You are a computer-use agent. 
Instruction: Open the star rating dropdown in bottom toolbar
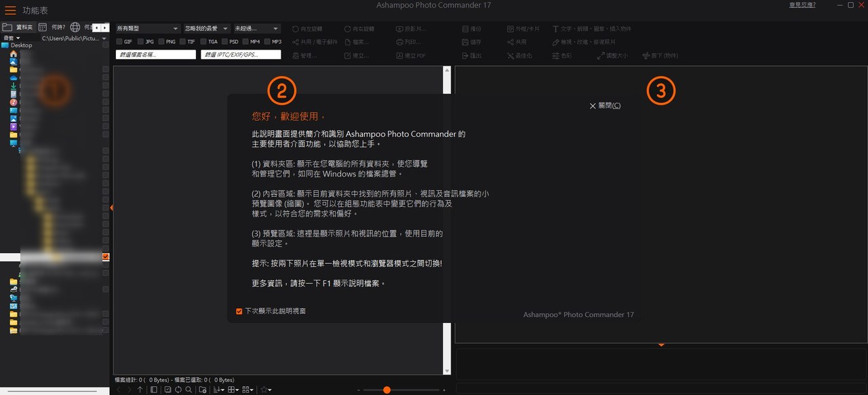266,390
